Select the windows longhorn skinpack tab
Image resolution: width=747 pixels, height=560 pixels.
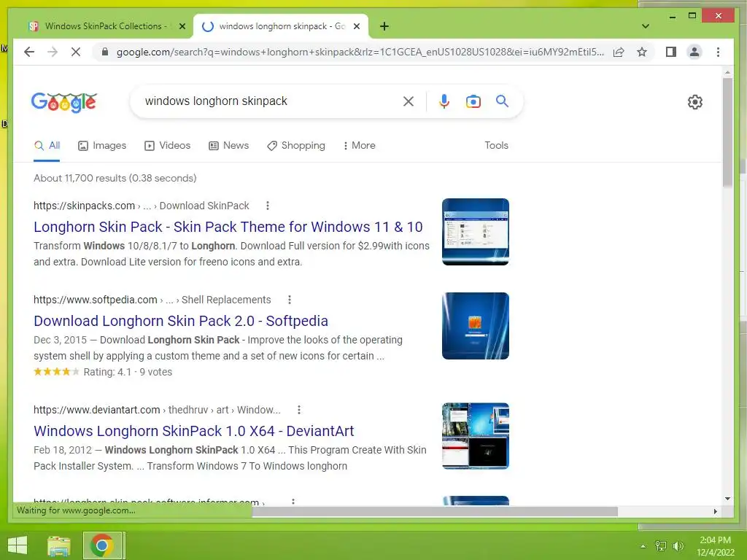coord(280,26)
